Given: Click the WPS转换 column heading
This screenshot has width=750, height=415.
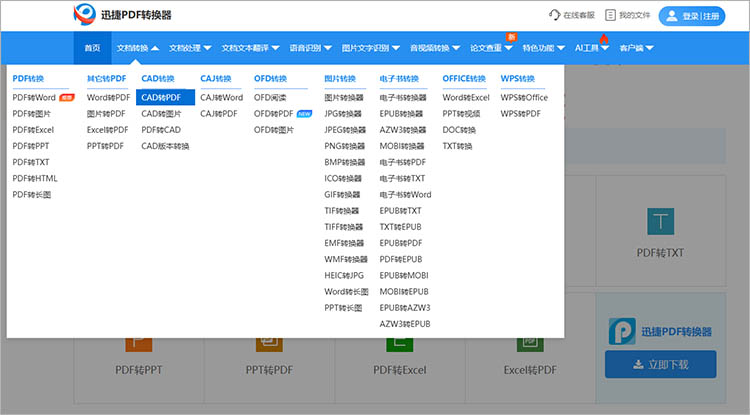Looking at the screenshot, I should [x=518, y=78].
